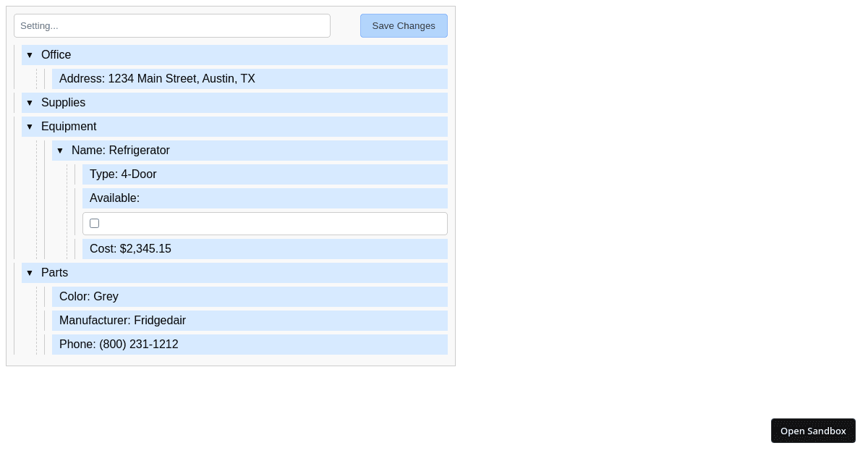Click the Supplies header row
Screen dimensions: 868x456
145,103
